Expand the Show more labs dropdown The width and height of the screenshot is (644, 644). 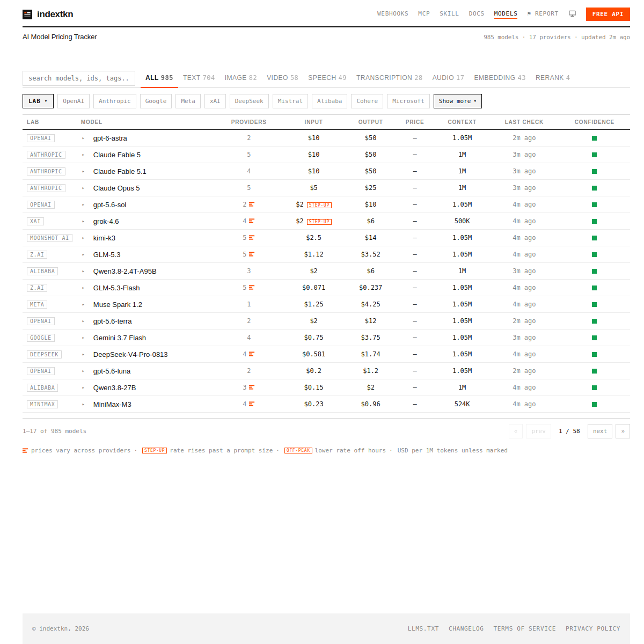pyautogui.click(x=458, y=101)
